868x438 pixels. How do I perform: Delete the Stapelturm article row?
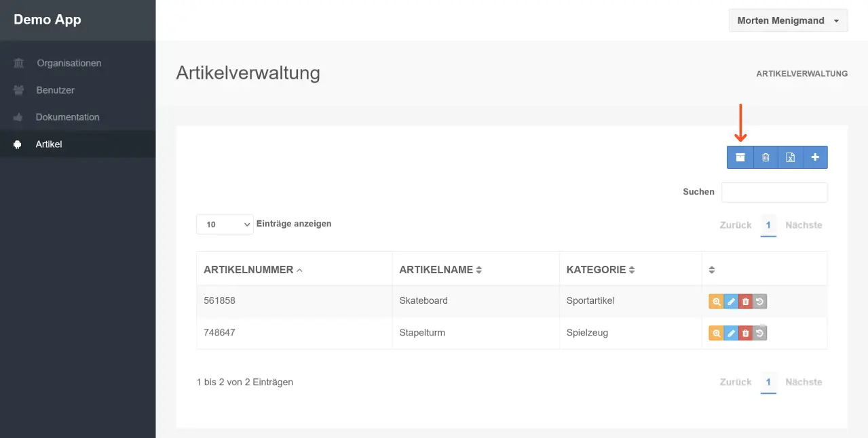[745, 333]
